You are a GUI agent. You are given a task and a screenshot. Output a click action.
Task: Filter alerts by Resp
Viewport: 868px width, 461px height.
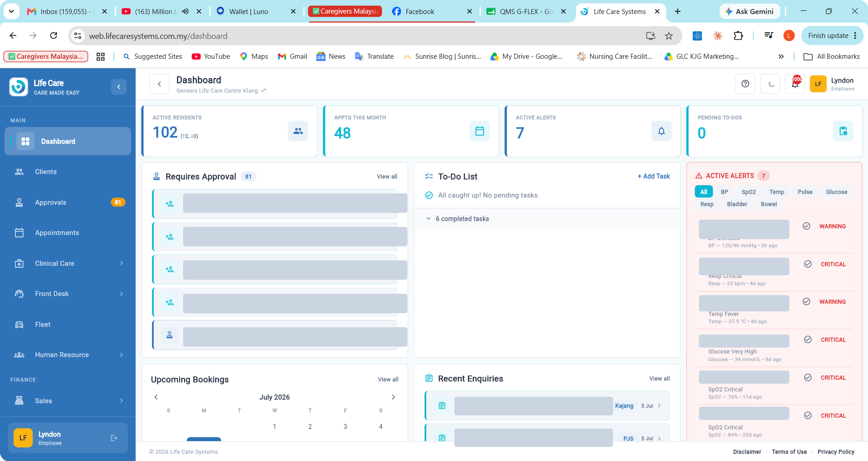pos(707,204)
